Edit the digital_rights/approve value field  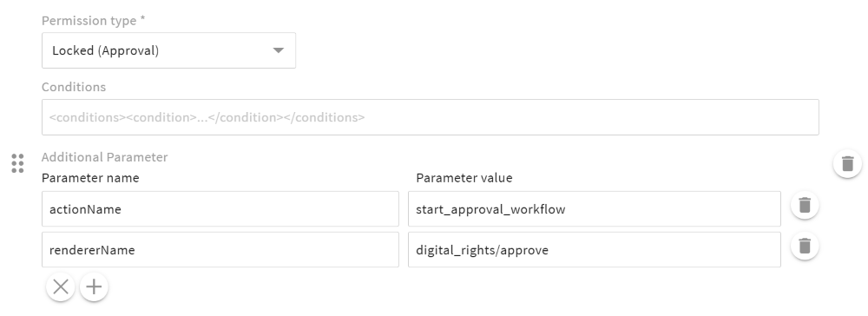pos(595,250)
